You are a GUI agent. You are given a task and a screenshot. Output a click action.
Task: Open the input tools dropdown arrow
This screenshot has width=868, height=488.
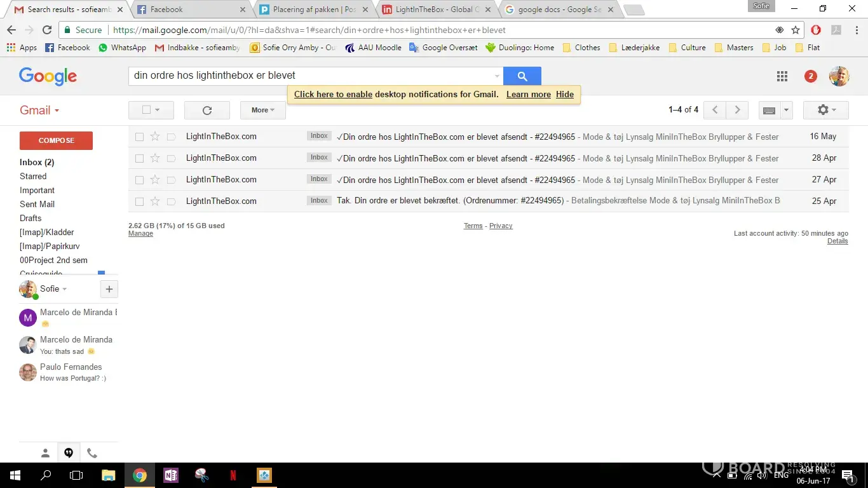click(x=787, y=110)
